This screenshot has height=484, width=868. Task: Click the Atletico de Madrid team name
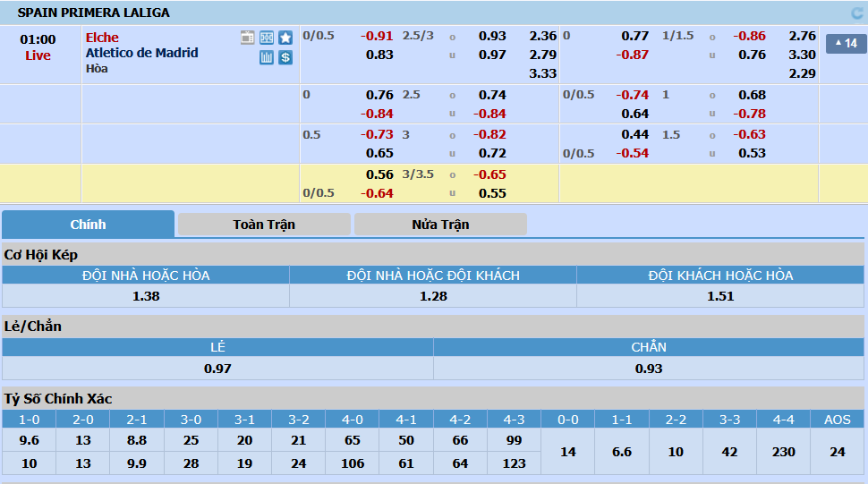point(142,53)
